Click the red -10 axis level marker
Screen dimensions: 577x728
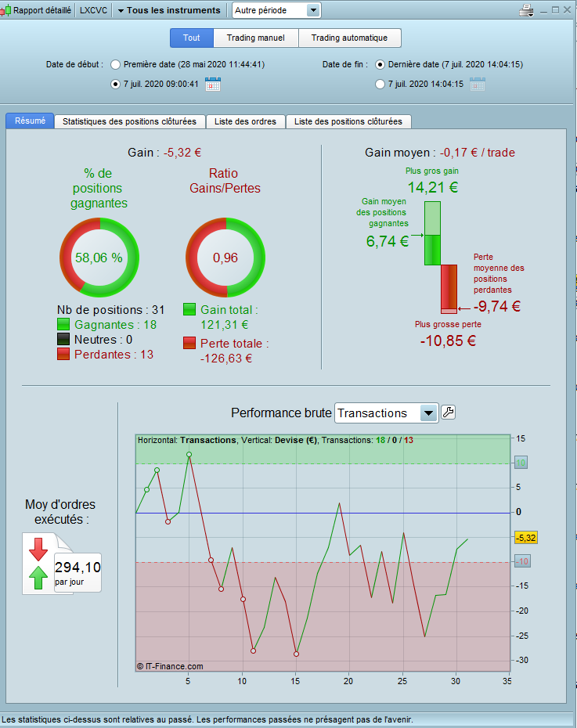[522, 561]
